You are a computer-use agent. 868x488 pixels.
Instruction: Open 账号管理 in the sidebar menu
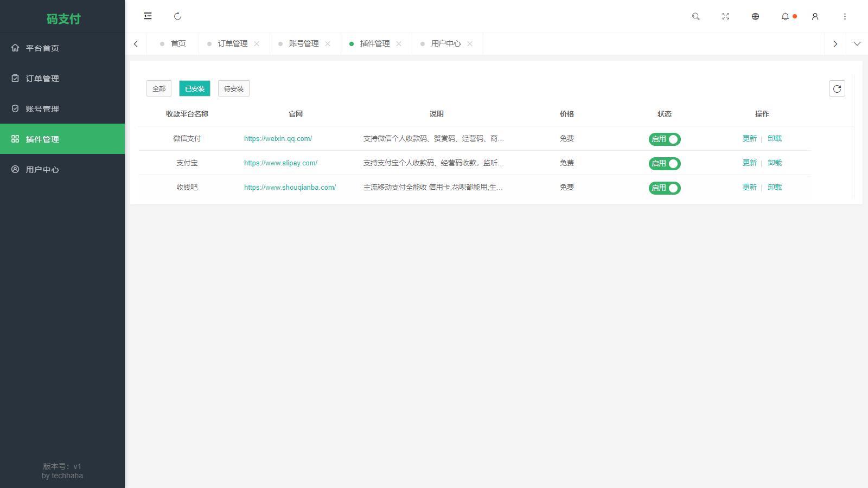(42, 109)
